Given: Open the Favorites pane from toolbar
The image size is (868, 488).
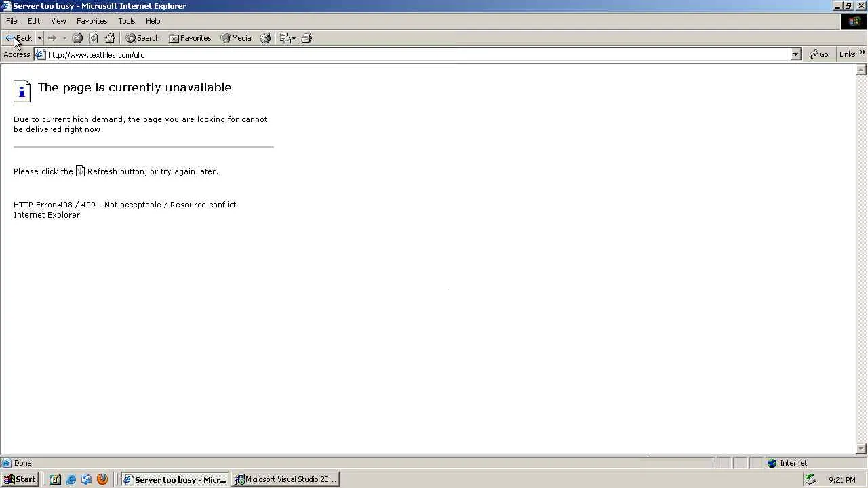Looking at the screenshot, I should (190, 38).
